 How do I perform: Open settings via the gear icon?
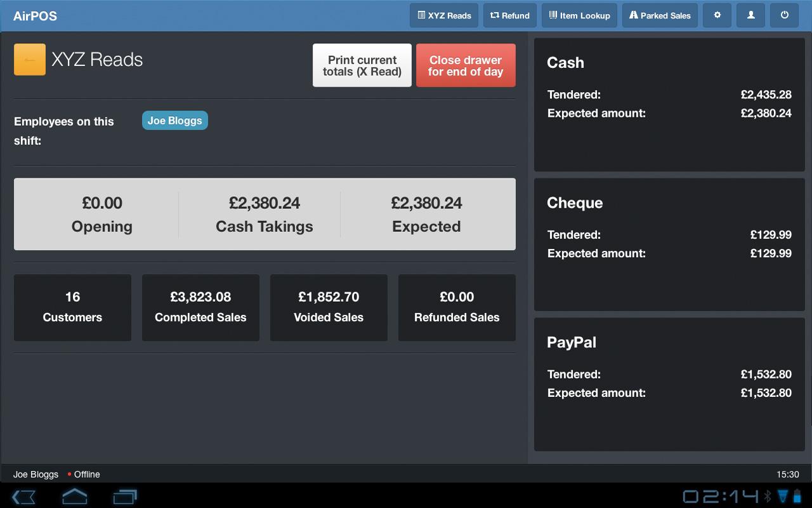[717, 15]
